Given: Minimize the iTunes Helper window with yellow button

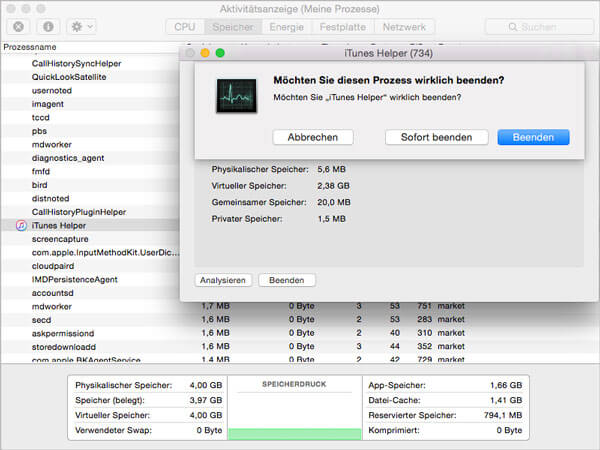Looking at the screenshot, I should click(x=205, y=53).
